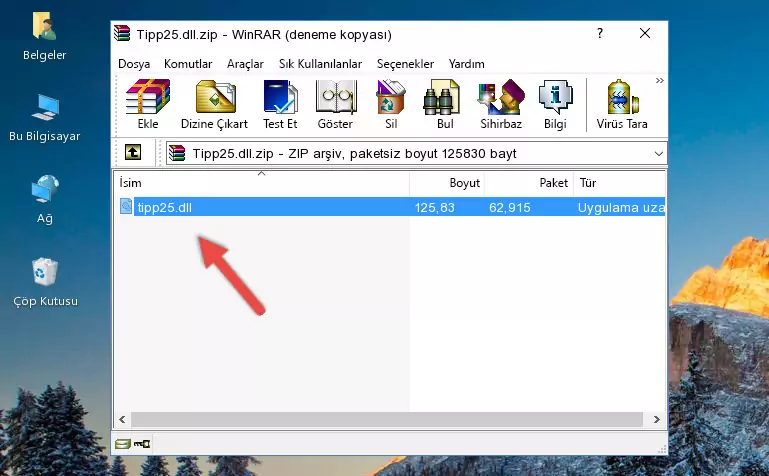
Task: Open the Araçlar menu
Action: pyautogui.click(x=245, y=64)
